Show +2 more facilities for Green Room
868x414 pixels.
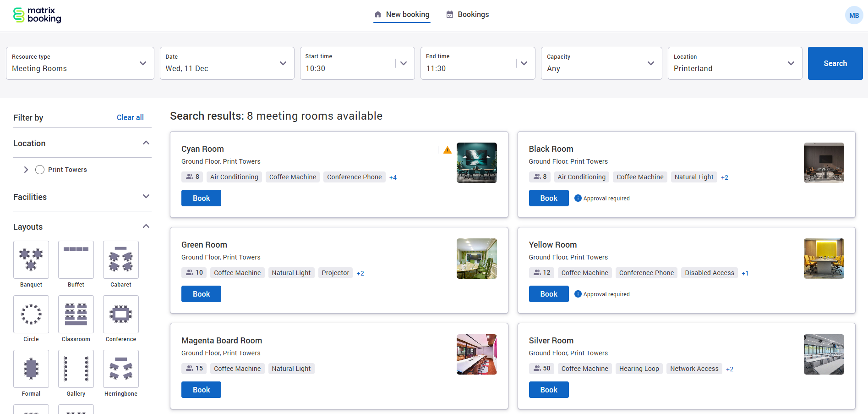pyautogui.click(x=360, y=273)
